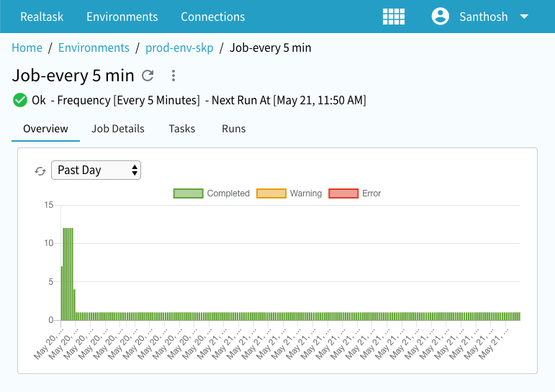Image resolution: width=555 pixels, height=392 pixels.
Task: Switch to the Job Details tab
Action: 118,129
